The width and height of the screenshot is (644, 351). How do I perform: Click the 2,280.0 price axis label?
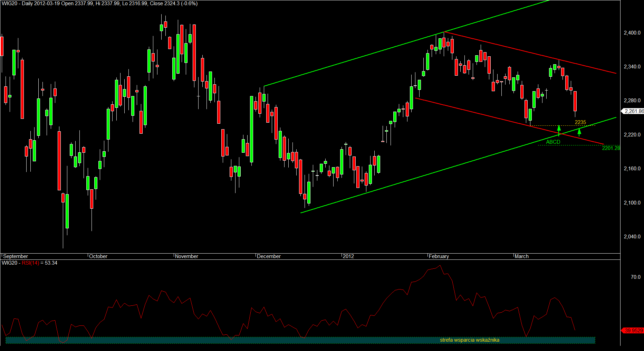(x=632, y=101)
